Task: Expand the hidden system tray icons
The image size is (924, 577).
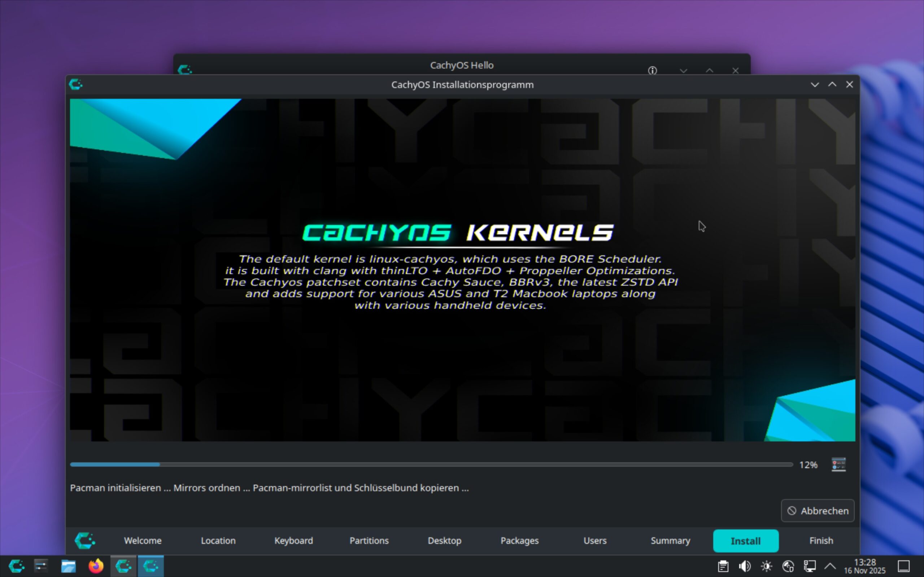Action: coord(831,566)
